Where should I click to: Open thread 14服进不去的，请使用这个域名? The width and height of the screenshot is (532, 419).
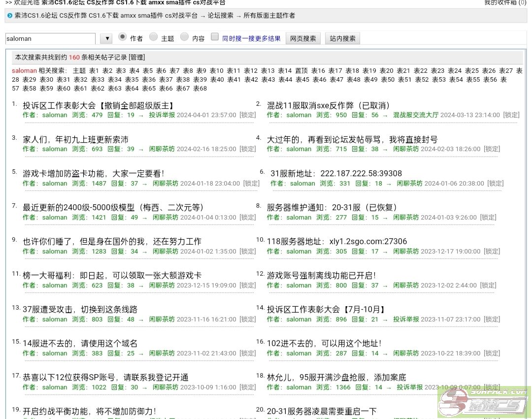pyautogui.click(x=80, y=343)
